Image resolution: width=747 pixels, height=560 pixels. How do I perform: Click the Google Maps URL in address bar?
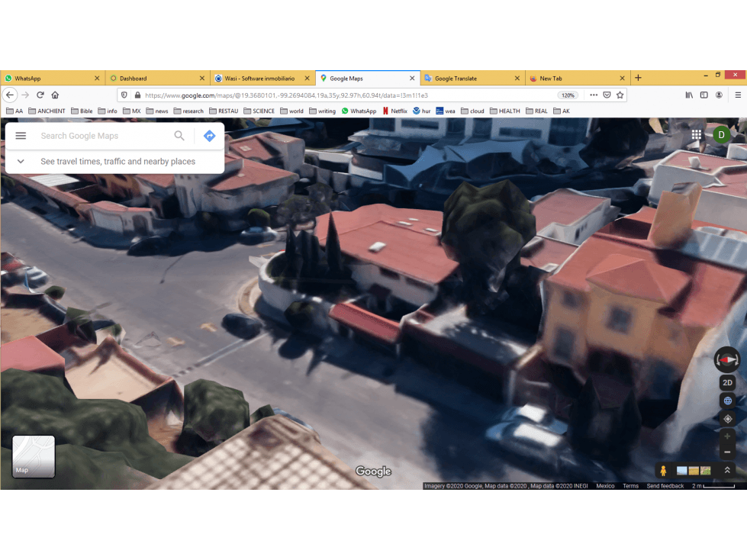[286, 95]
